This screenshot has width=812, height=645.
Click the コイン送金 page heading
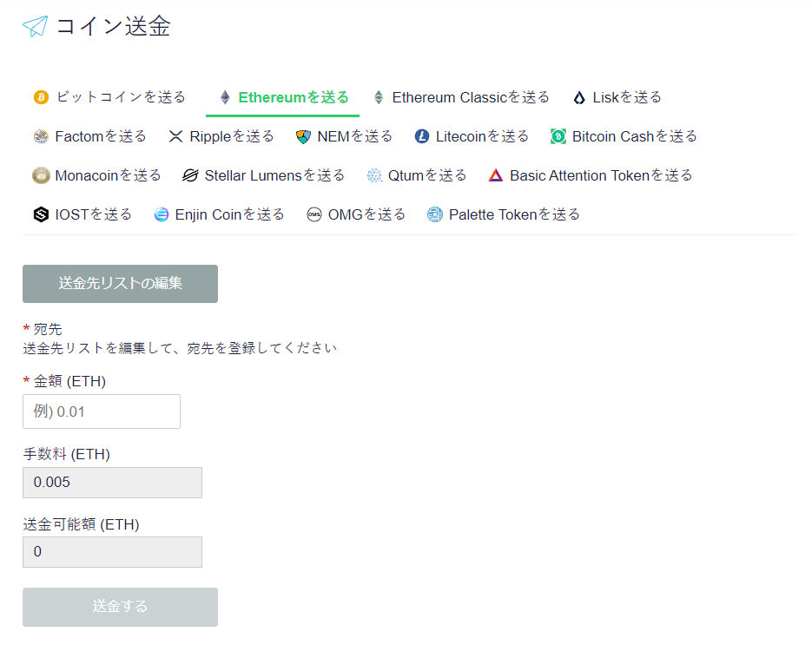coord(113,26)
